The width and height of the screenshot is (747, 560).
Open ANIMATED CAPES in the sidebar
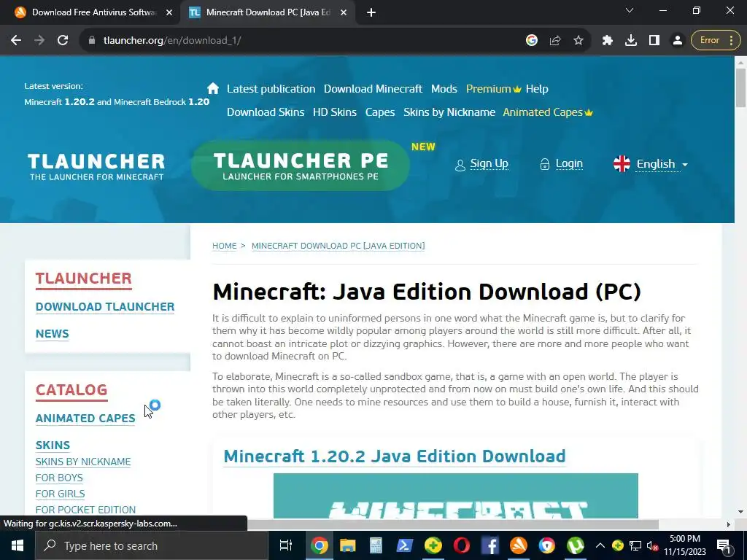coord(85,418)
